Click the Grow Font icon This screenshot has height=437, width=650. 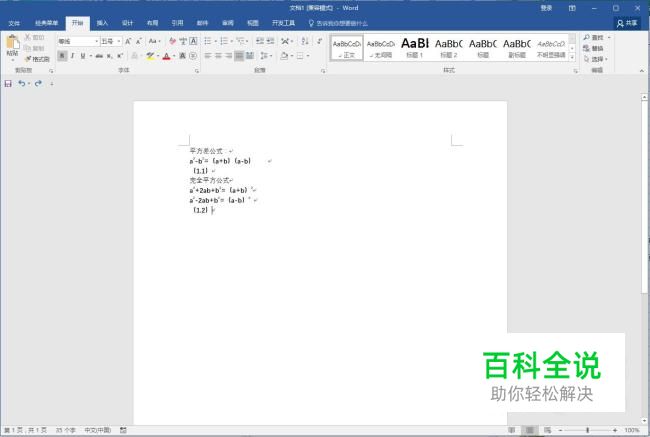(x=128, y=41)
